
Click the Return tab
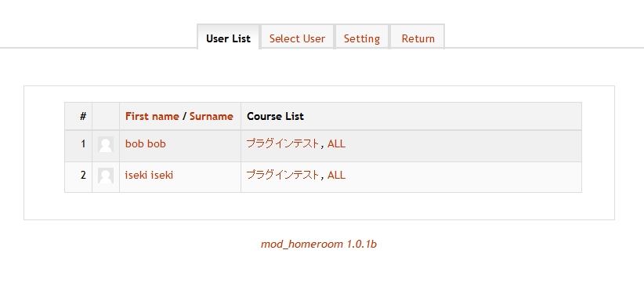(x=418, y=38)
